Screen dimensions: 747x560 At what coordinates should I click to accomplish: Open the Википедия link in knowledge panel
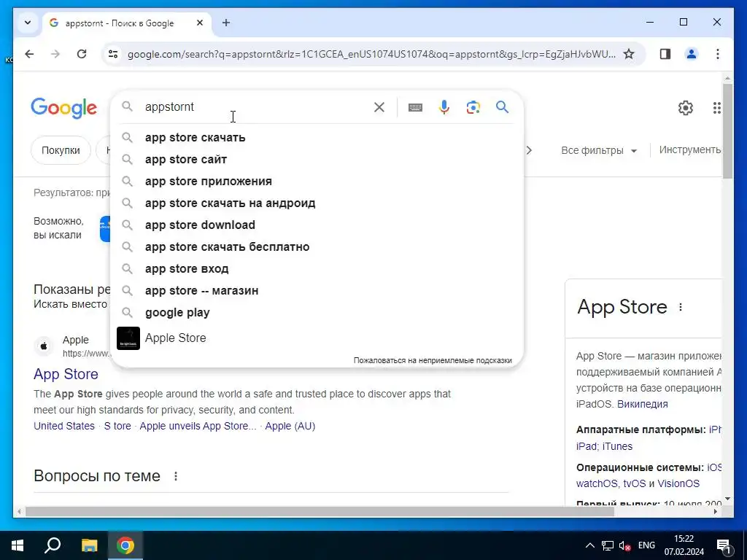click(642, 404)
